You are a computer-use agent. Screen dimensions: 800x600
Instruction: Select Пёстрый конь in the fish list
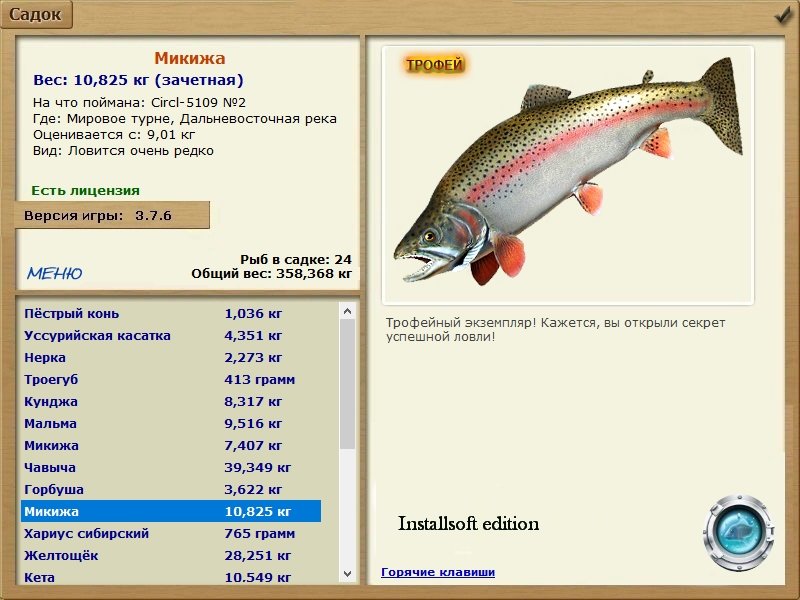pos(171,313)
